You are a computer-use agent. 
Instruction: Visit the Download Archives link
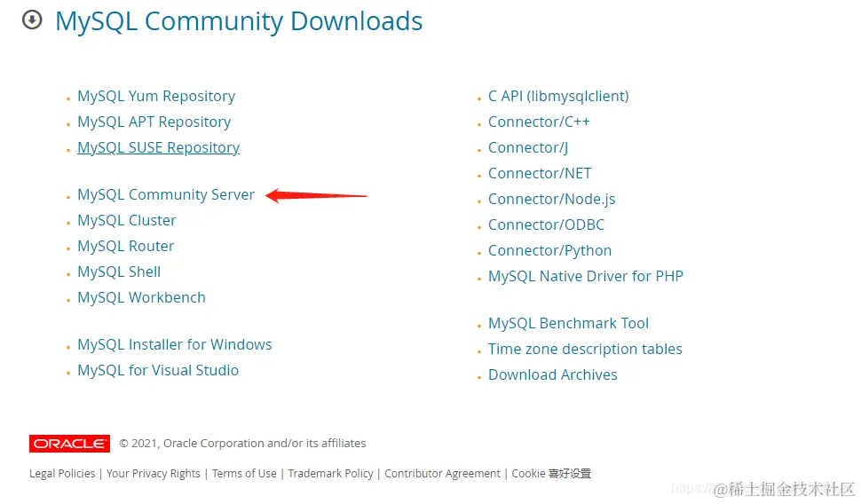pos(553,375)
